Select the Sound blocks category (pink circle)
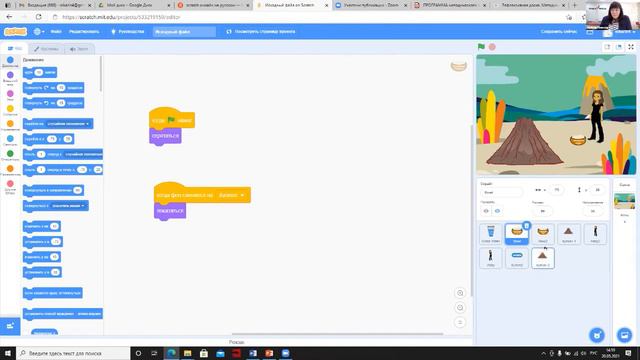 pos(10,94)
